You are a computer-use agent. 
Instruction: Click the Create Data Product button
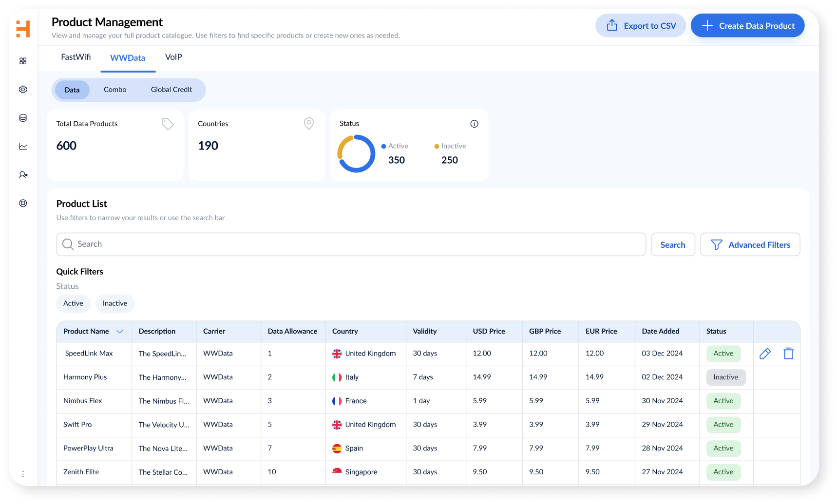(x=747, y=26)
